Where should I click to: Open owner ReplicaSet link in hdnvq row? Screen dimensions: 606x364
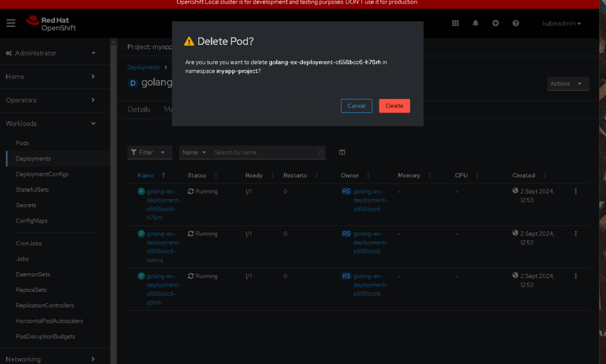[x=370, y=242]
